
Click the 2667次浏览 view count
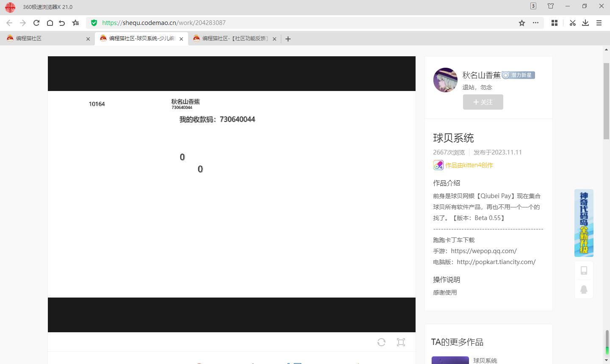tap(449, 152)
